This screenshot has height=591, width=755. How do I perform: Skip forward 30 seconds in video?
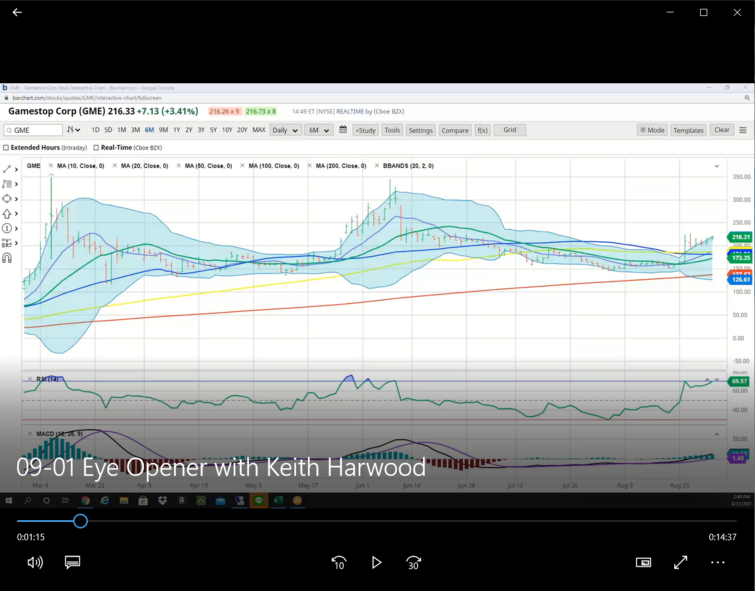click(x=413, y=563)
